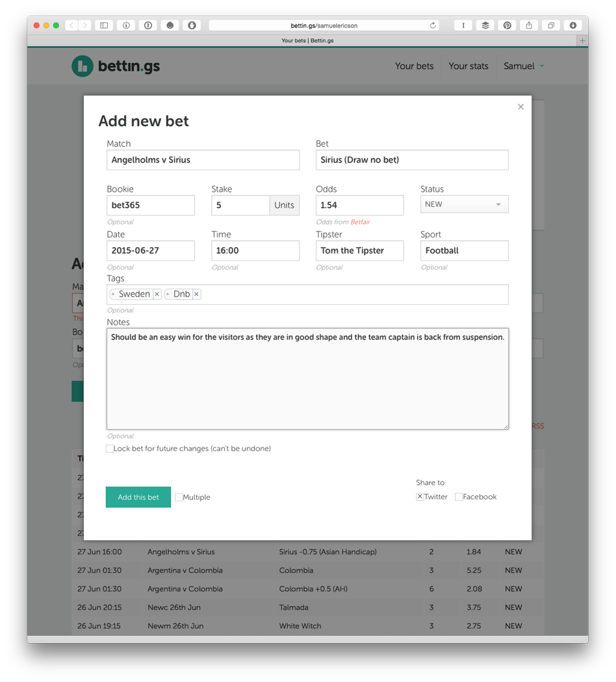
Task: Click the 26 Jun 20:15 time cell
Action: point(99,607)
